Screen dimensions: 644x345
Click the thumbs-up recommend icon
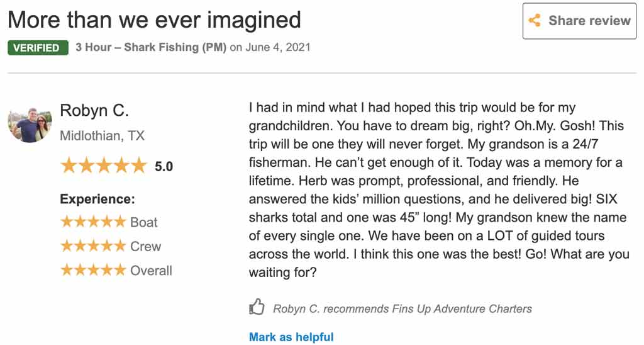click(x=257, y=308)
